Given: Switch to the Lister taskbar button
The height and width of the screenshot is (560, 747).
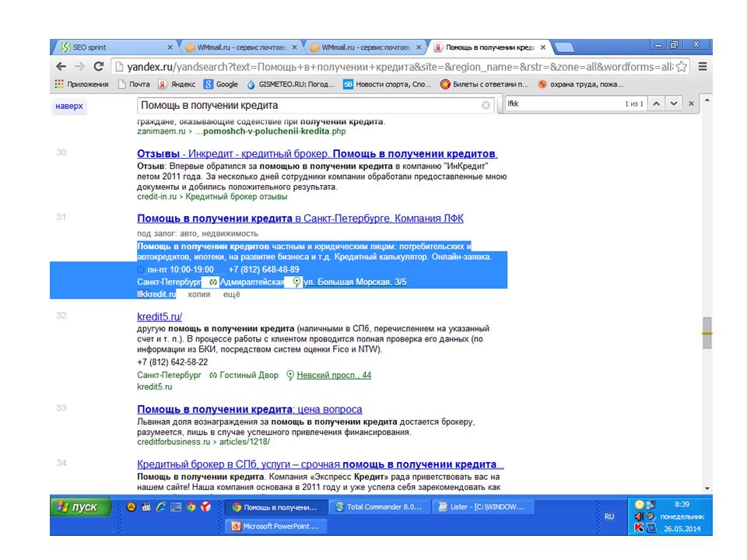Looking at the screenshot, I should pyautogui.click(x=483, y=507).
